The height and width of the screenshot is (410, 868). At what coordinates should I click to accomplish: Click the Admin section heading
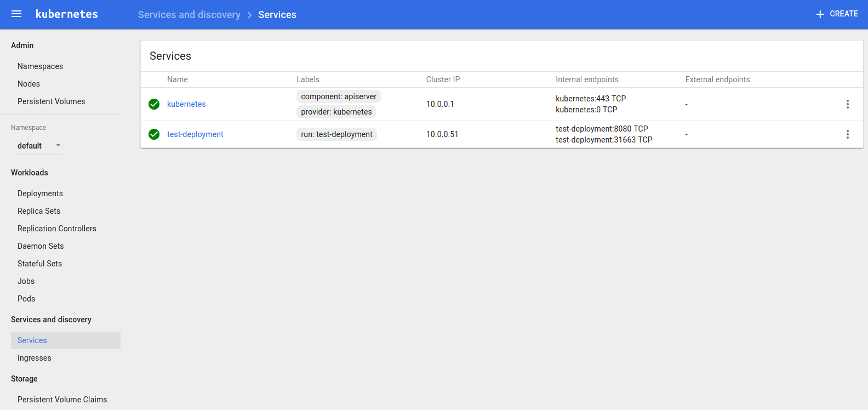pyautogui.click(x=22, y=45)
